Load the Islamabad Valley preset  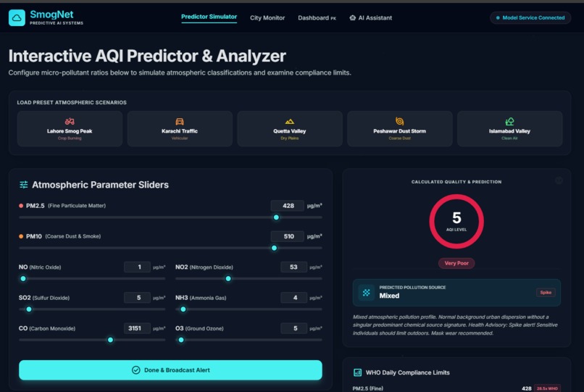tap(509, 128)
